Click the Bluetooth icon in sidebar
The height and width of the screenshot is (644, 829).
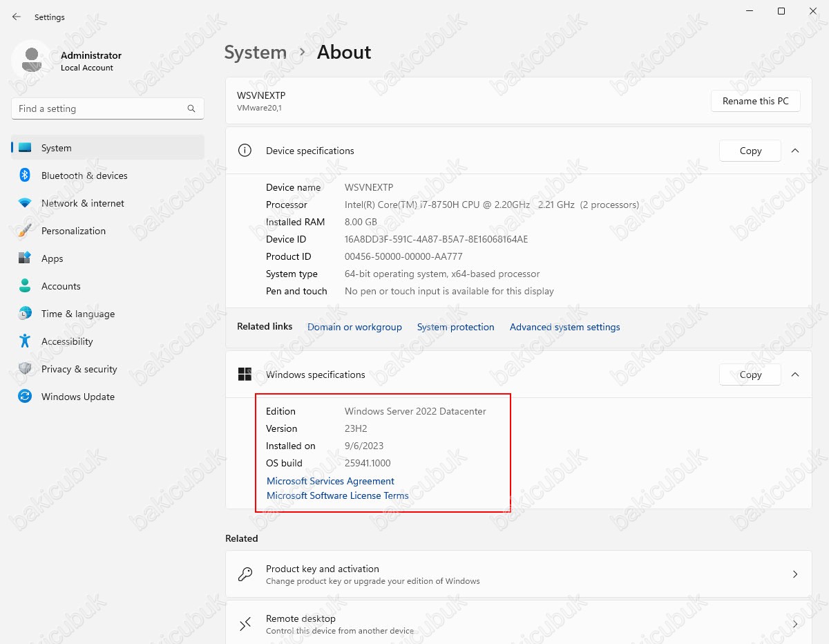click(25, 176)
